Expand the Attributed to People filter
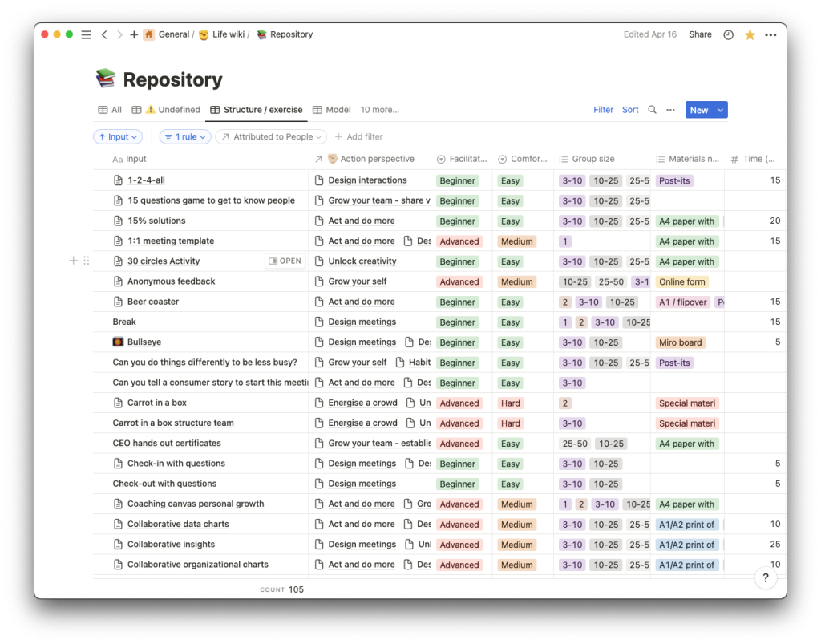This screenshot has width=821, height=644. [x=271, y=137]
